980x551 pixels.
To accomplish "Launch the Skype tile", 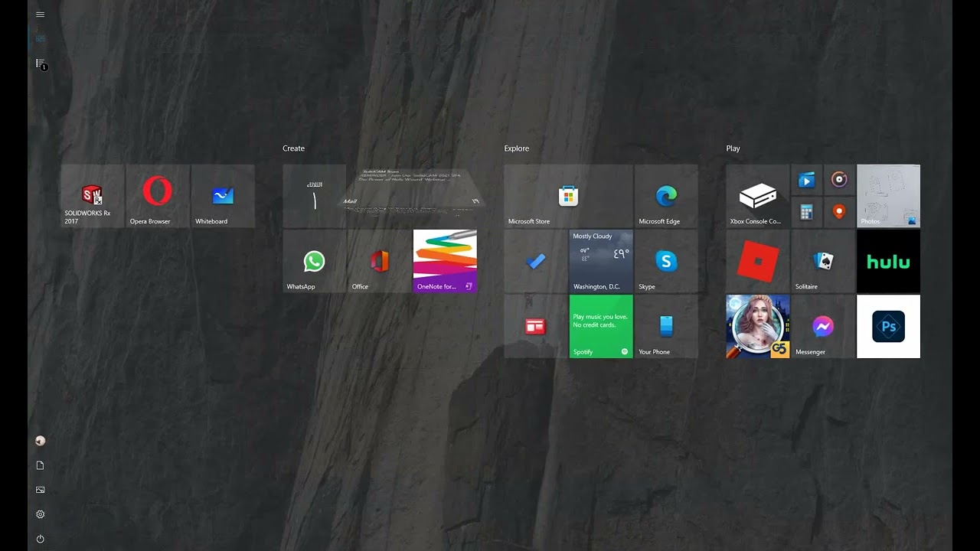I will [x=666, y=261].
